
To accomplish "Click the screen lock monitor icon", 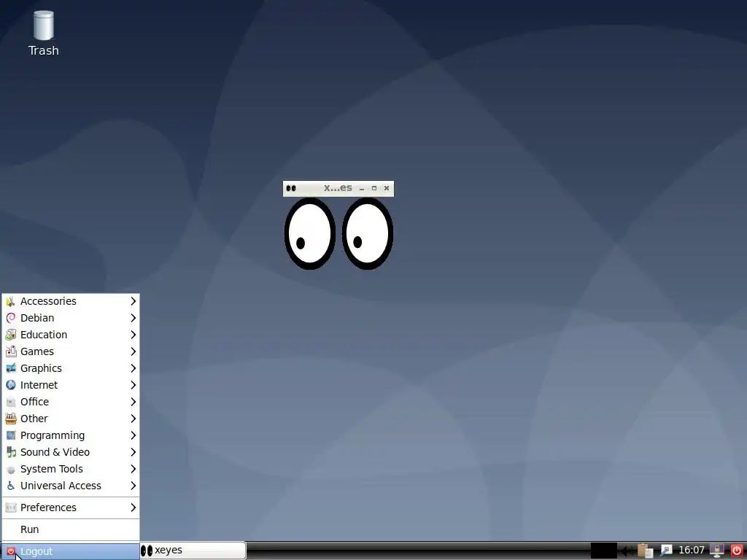I will 717,551.
